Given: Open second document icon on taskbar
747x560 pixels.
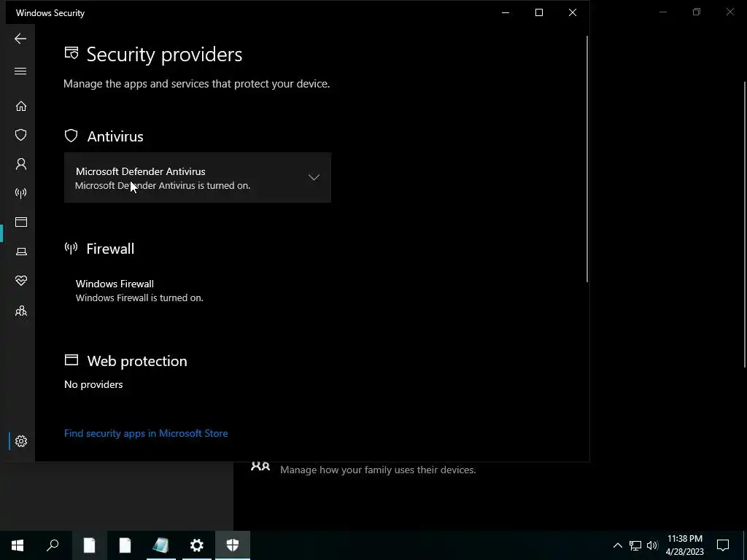Looking at the screenshot, I should [125, 545].
